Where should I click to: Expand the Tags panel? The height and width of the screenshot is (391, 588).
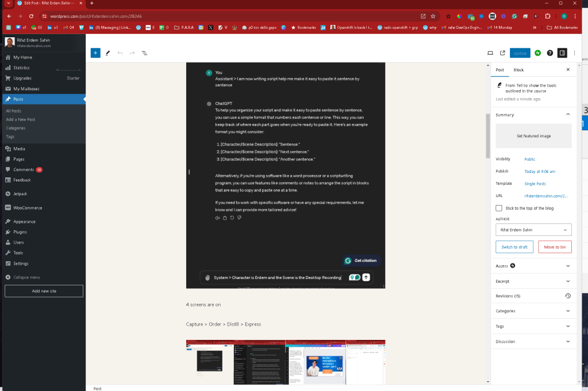533,326
